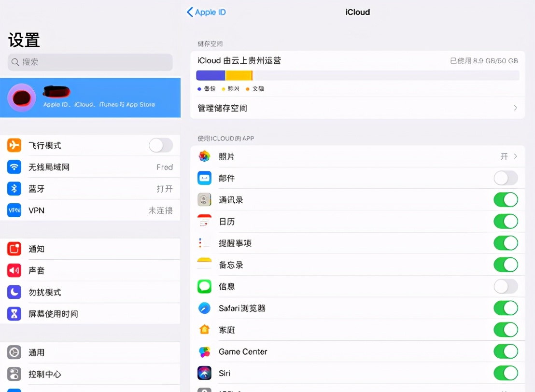
Task: Expand the 照片 settings chevron
Action: [515, 156]
